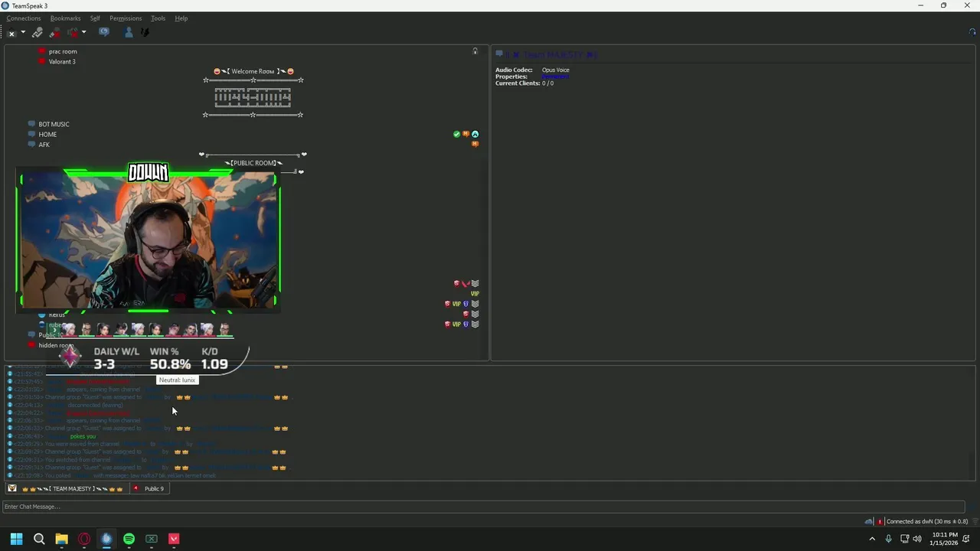Click the cloud sync icon in status bar

pos(869,521)
